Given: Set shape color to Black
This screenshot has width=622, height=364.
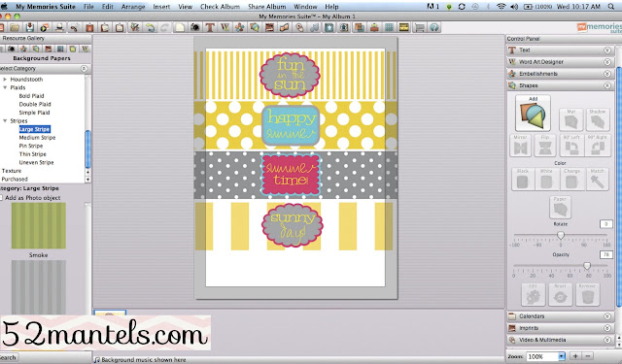Looking at the screenshot, I should pyautogui.click(x=523, y=180).
